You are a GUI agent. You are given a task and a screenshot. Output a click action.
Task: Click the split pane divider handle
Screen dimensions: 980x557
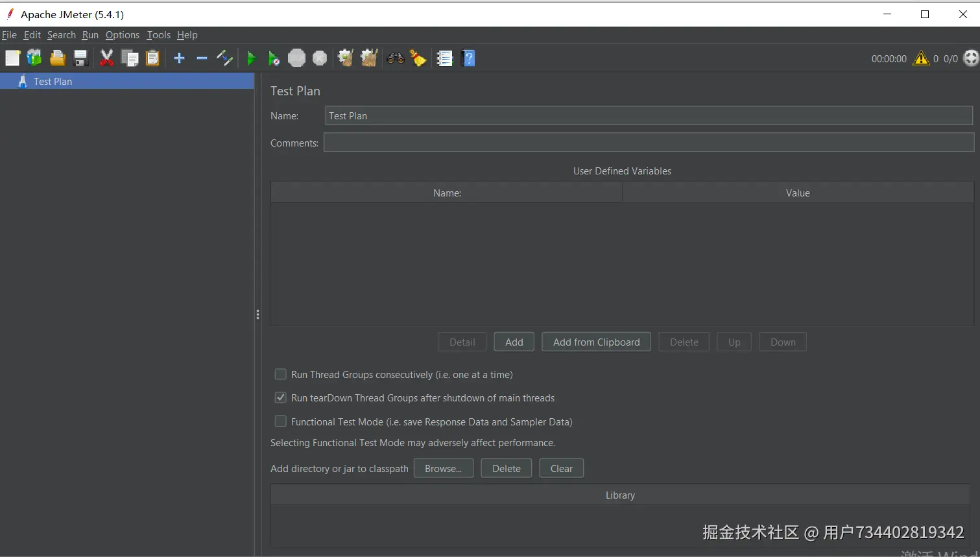(x=257, y=314)
